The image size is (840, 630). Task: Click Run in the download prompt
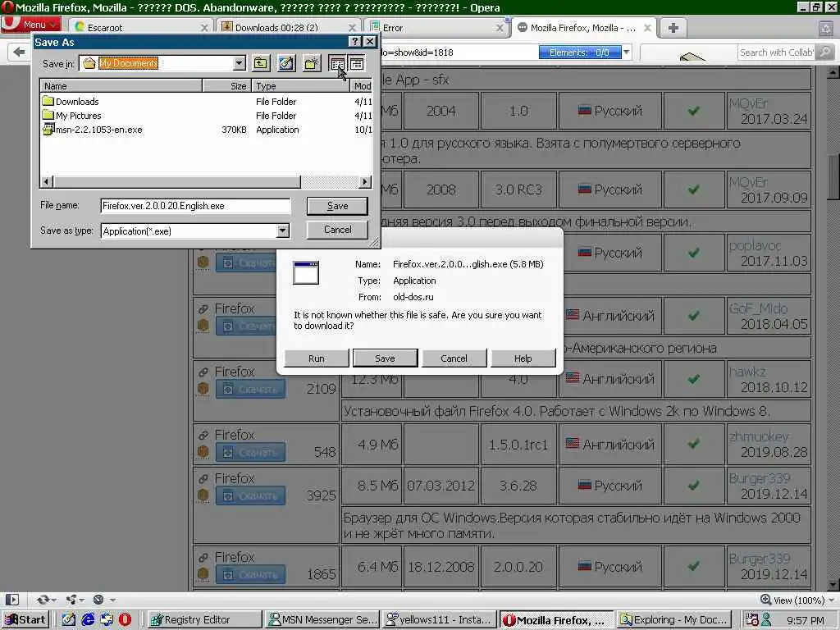click(x=316, y=358)
